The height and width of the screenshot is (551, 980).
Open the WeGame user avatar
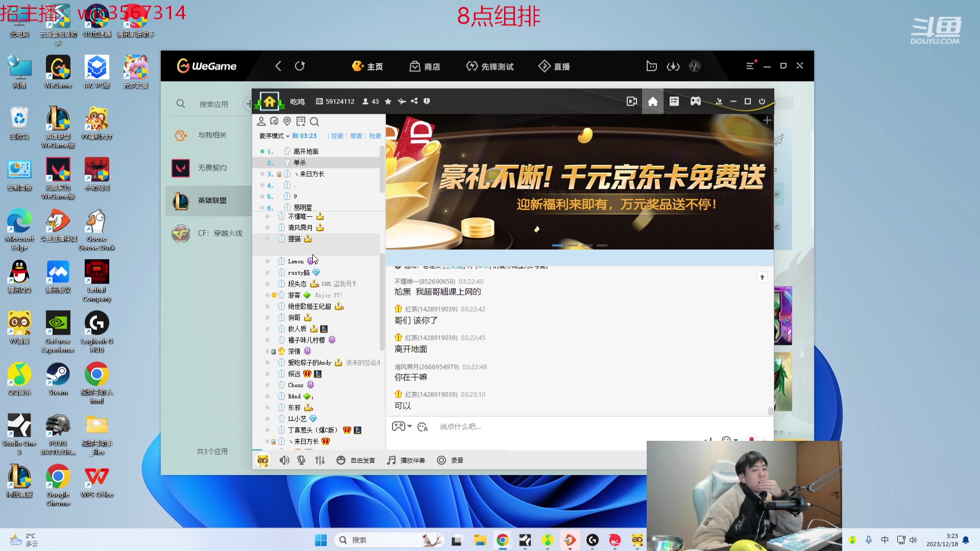pyautogui.click(x=695, y=66)
